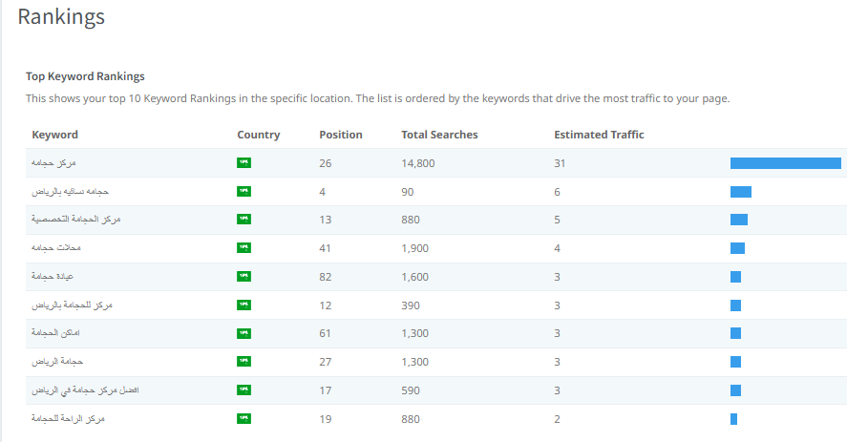Click the total searches value 390
868x442 pixels.
coord(411,305)
